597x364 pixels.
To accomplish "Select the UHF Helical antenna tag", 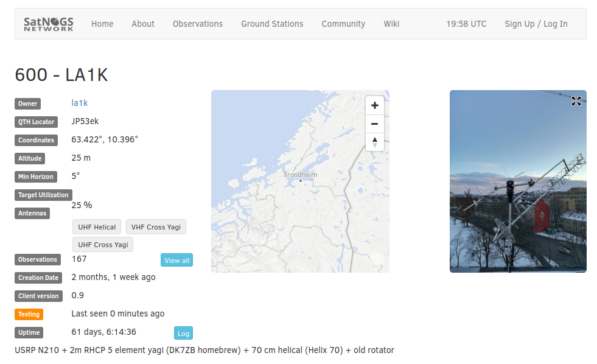I will (97, 227).
